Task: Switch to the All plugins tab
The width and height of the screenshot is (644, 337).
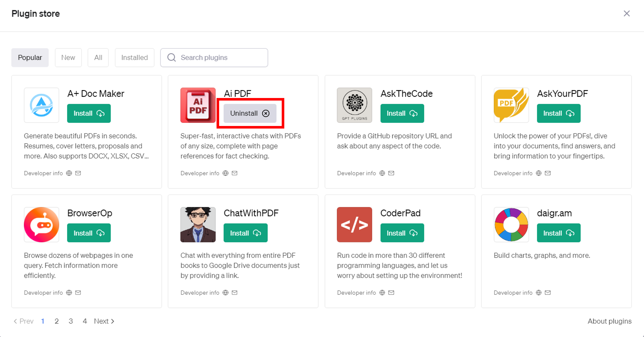Action: pyautogui.click(x=98, y=58)
